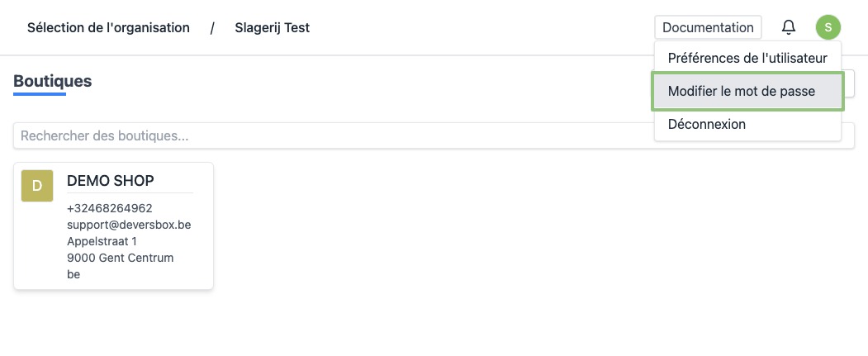Click the breadcrumb slash separator
This screenshot has height=356, width=868.
[212, 27]
